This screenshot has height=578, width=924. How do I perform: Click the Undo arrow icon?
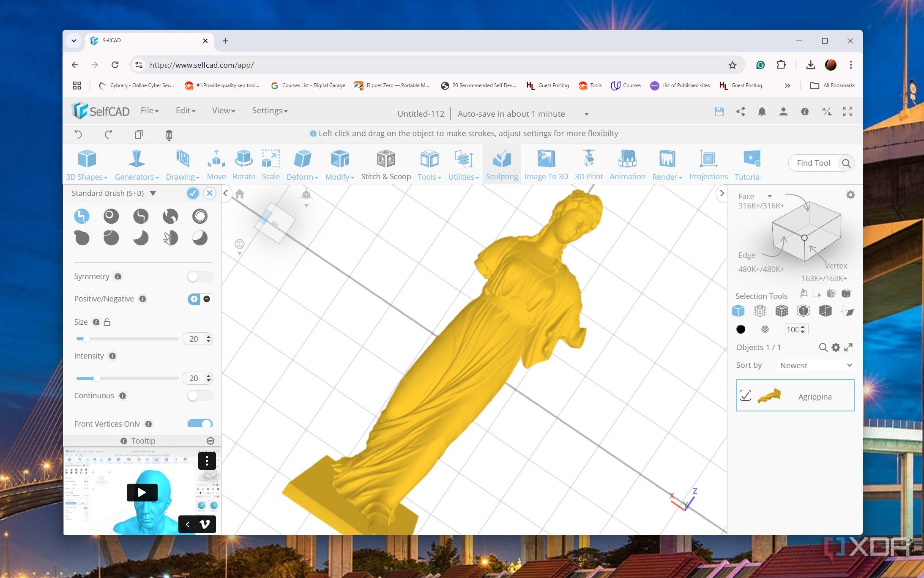tap(78, 134)
